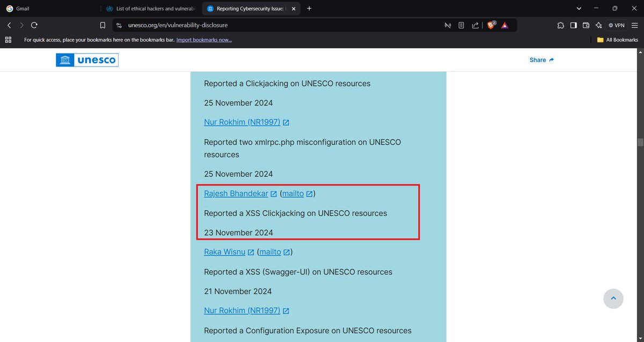This screenshot has width=644, height=342.
Task: Open the Brave Rewards triangle icon
Action: [504, 25]
